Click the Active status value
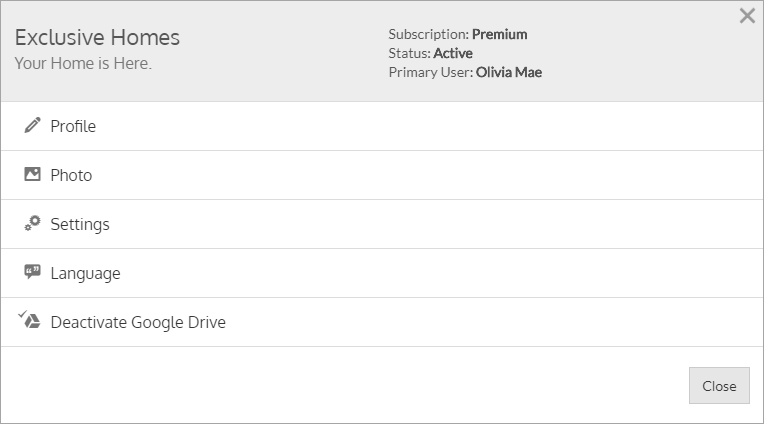This screenshot has width=764, height=424. click(x=453, y=53)
